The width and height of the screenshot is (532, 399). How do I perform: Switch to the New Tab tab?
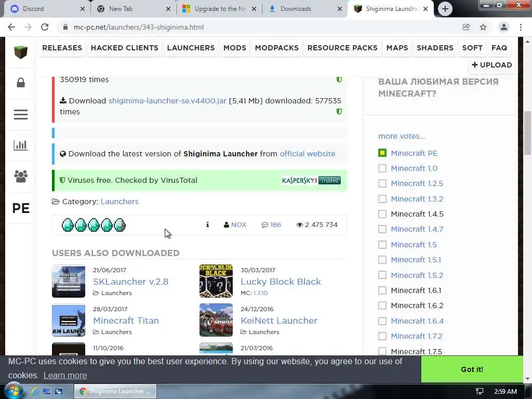[134, 9]
